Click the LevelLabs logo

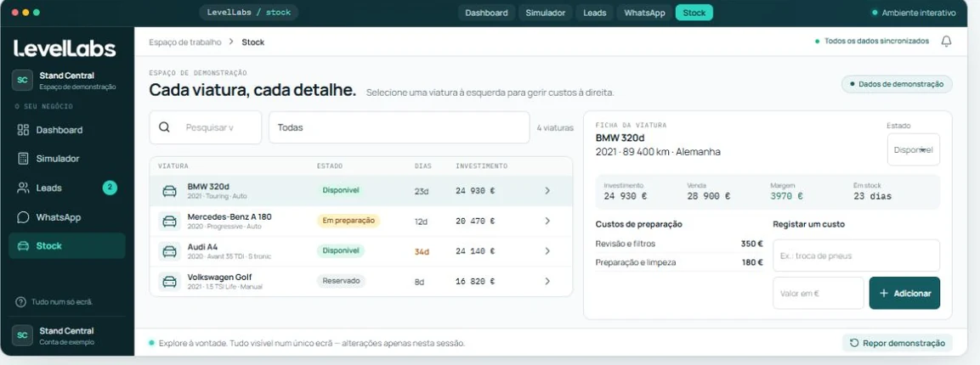pyautogui.click(x=65, y=48)
